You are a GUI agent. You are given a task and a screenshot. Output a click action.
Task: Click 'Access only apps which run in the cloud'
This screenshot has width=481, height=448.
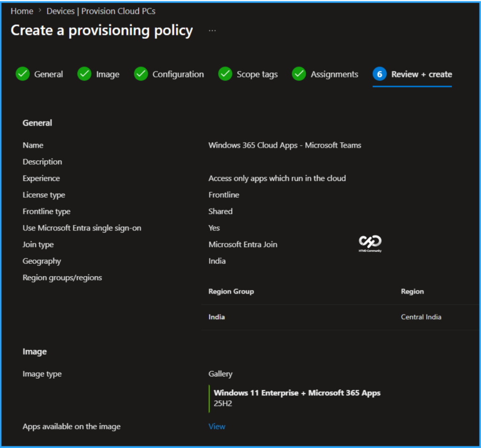point(277,178)
